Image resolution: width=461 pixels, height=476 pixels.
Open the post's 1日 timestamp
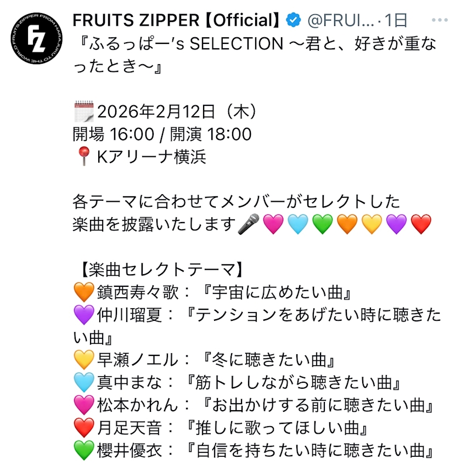[396, 20]
